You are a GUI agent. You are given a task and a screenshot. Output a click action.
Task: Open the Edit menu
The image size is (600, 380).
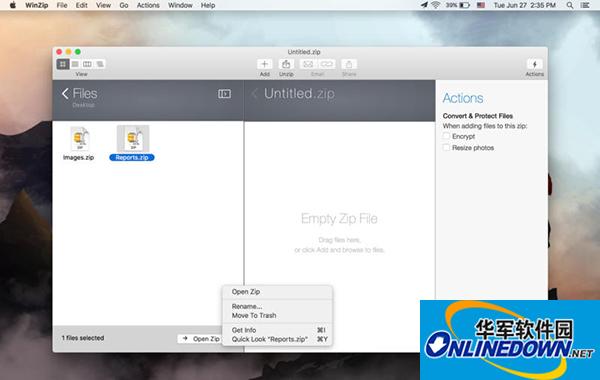point(82,5)
